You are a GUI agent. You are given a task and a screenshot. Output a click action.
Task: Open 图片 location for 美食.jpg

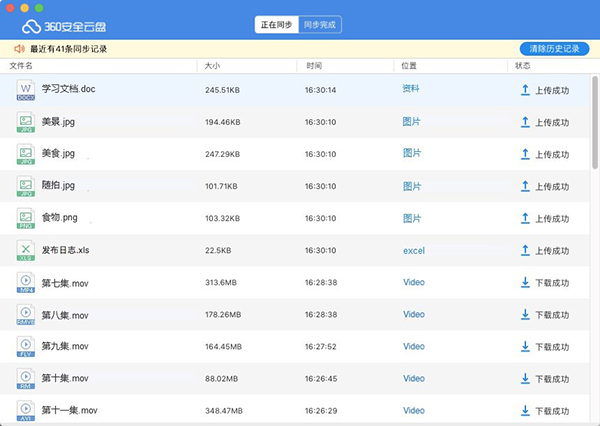click(412, 153)
